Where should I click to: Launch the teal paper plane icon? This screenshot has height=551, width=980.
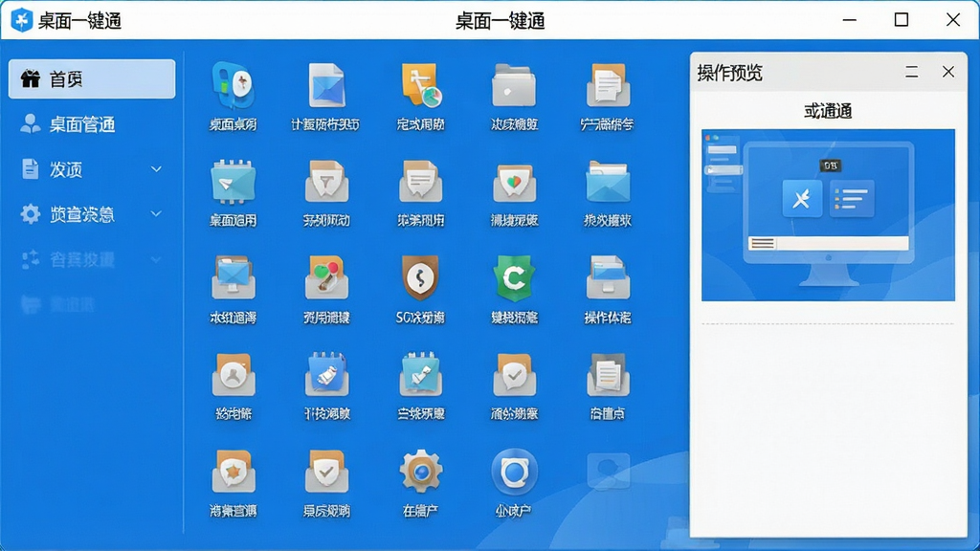click(x=234, y=182)
